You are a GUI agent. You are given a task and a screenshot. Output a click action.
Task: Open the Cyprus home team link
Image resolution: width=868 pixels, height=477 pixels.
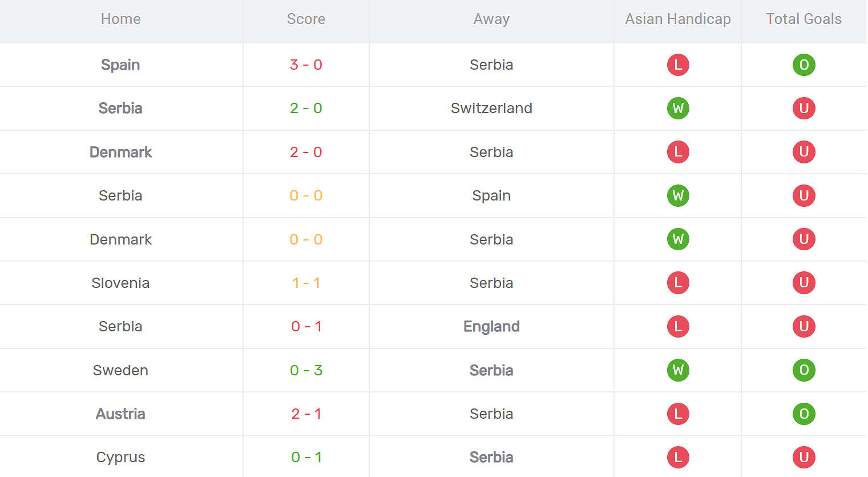tap(120, 457)
